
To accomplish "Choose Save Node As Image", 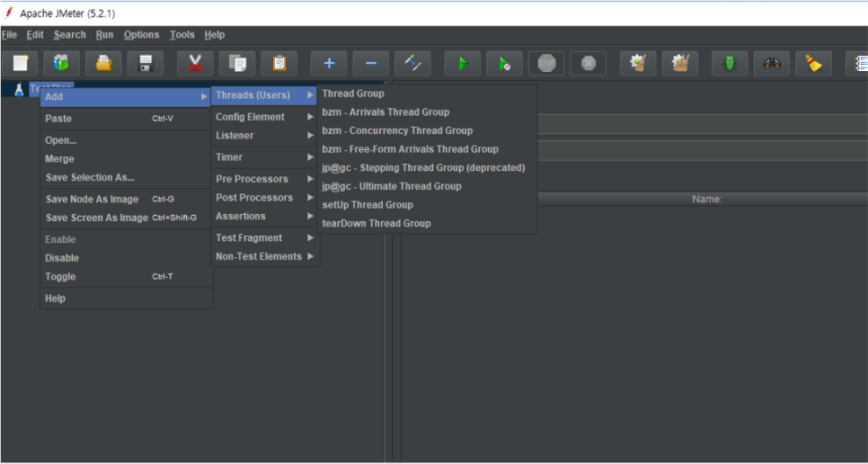I will click(126, 200).
